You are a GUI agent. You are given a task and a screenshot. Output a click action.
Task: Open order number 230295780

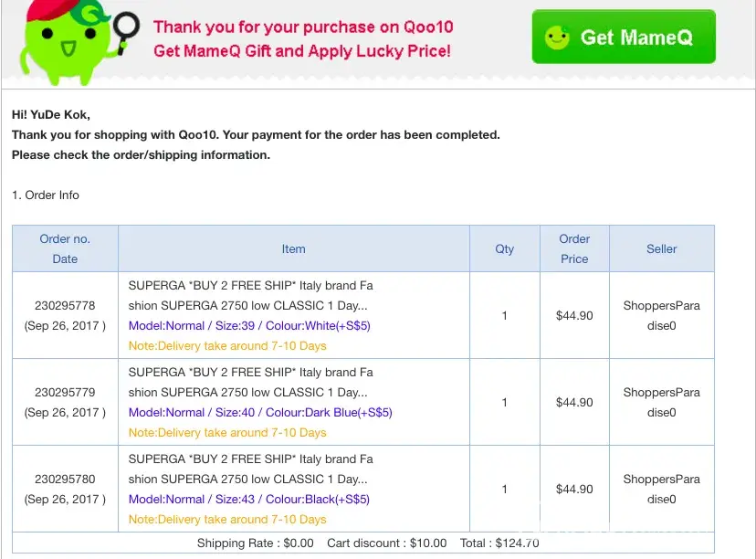coord(65,479)
